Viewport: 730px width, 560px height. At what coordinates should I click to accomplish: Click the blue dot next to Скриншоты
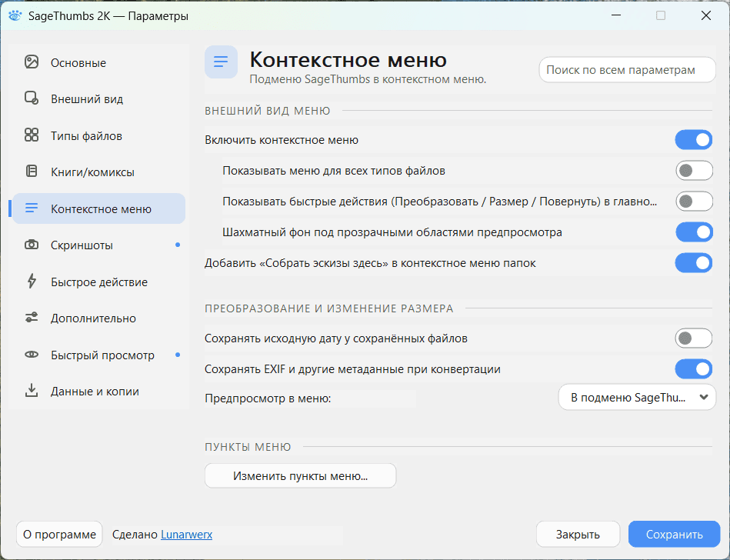click(178, 245)
